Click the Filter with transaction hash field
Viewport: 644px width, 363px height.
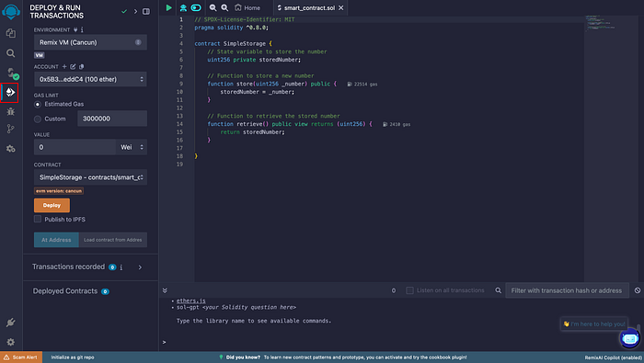coord(567,290)
